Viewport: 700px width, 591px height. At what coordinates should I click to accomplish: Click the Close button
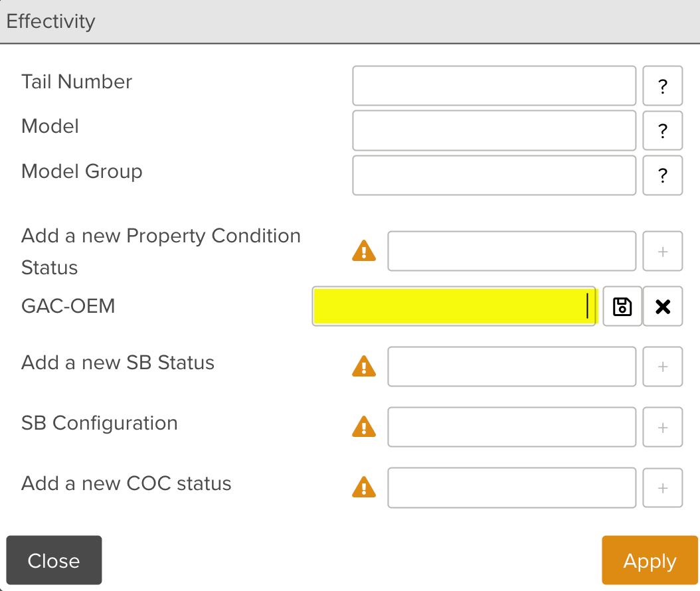click(54, 560)
